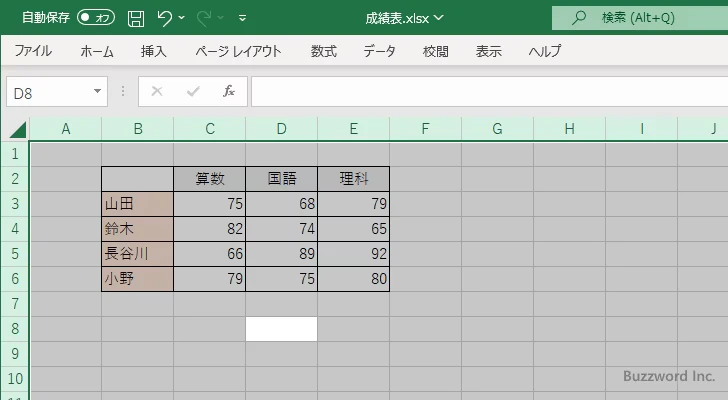The width and height of the screenshot is (728, 400).
Task: Open the Undo history dropdown arrow
Action: [x=182, y=18]
